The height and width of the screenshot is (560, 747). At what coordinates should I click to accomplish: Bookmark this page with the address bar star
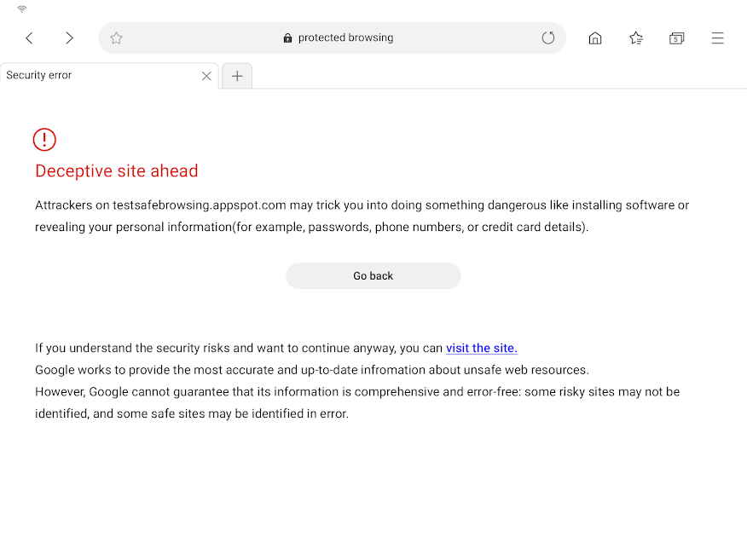tap(117, 38)
